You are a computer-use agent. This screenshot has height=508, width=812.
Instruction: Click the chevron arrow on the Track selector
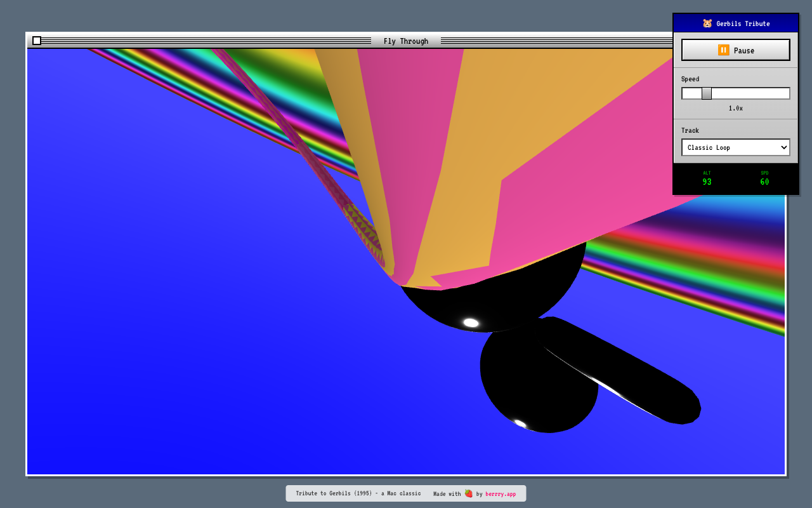click(784, 147)
